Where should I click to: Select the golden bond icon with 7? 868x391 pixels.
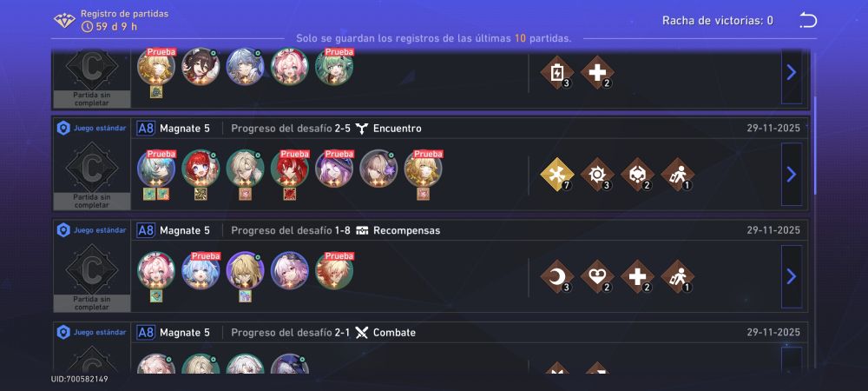click(557, 175)
